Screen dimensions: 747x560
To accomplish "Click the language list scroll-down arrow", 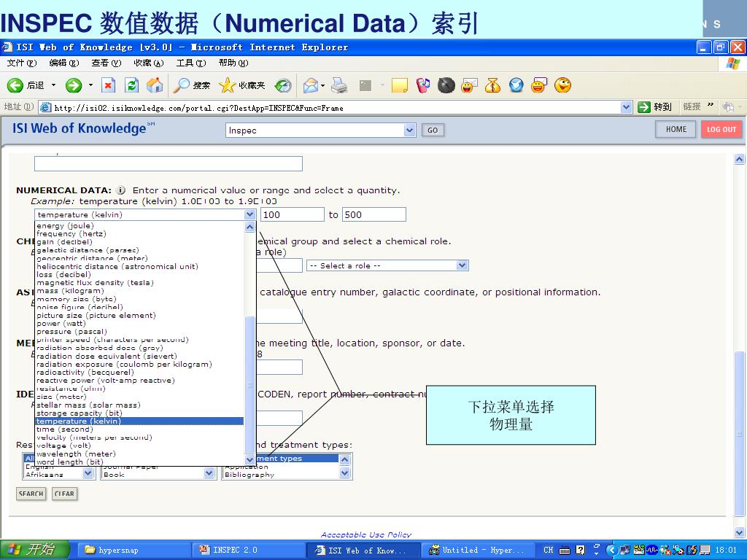I will pos(88,472).
